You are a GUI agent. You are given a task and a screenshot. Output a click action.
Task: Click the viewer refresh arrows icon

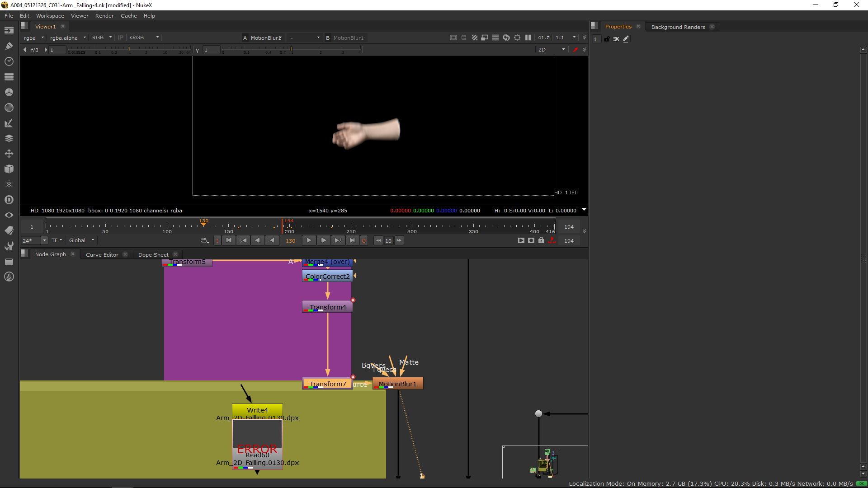point(506,38)
